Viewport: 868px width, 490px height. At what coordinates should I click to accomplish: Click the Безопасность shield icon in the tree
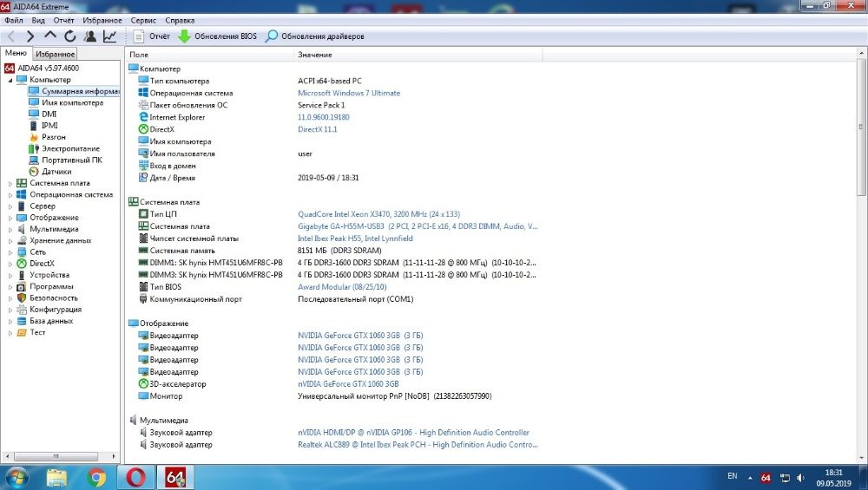pyautogui.click(x=22, y=298)
